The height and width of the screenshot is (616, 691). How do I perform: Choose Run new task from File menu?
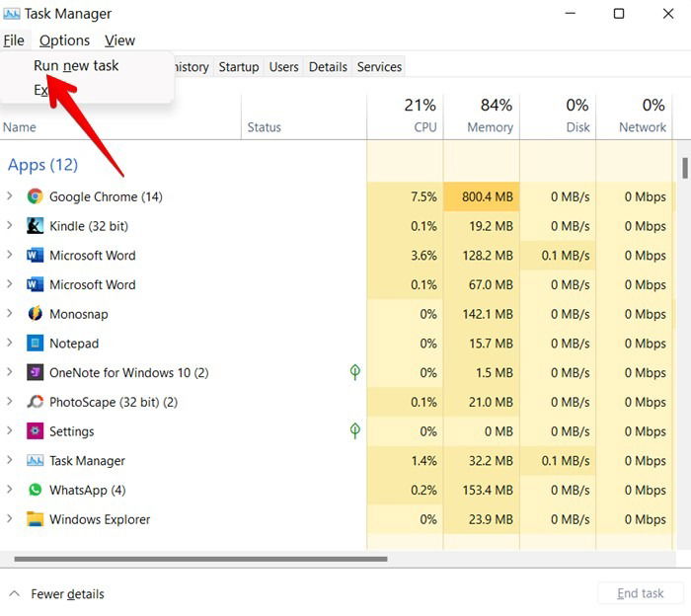click(x=76, y=66)
